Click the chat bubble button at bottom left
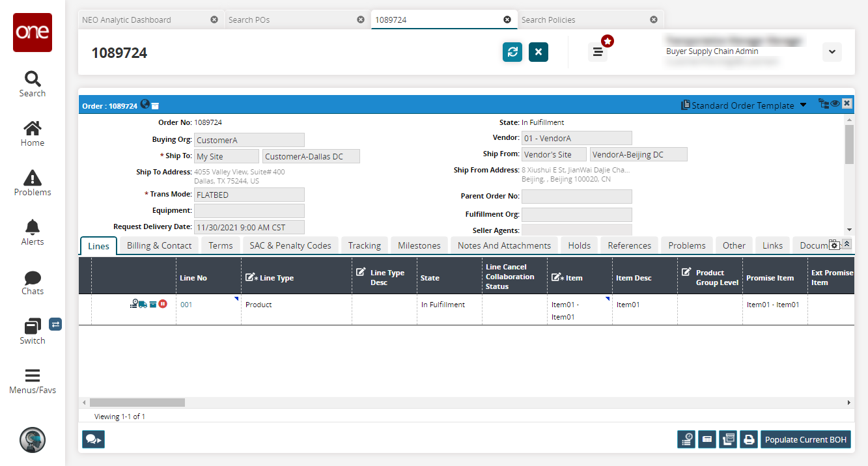 pos(93,440)
